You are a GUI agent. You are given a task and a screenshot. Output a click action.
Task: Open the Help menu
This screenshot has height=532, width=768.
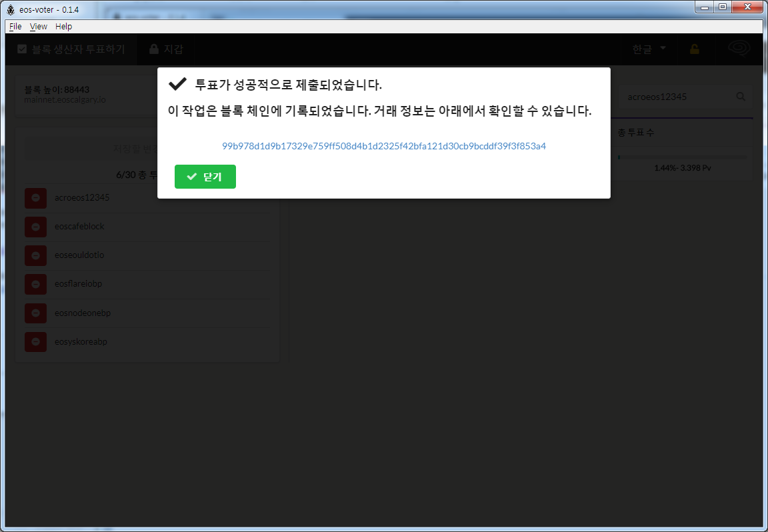click(64, 27)
